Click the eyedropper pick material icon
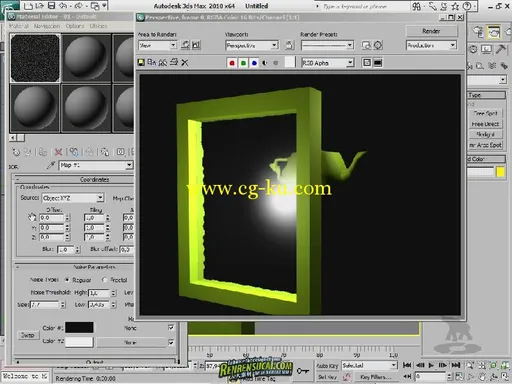Image resolution: width=512 pixels, height=384 pixels. 51,165
